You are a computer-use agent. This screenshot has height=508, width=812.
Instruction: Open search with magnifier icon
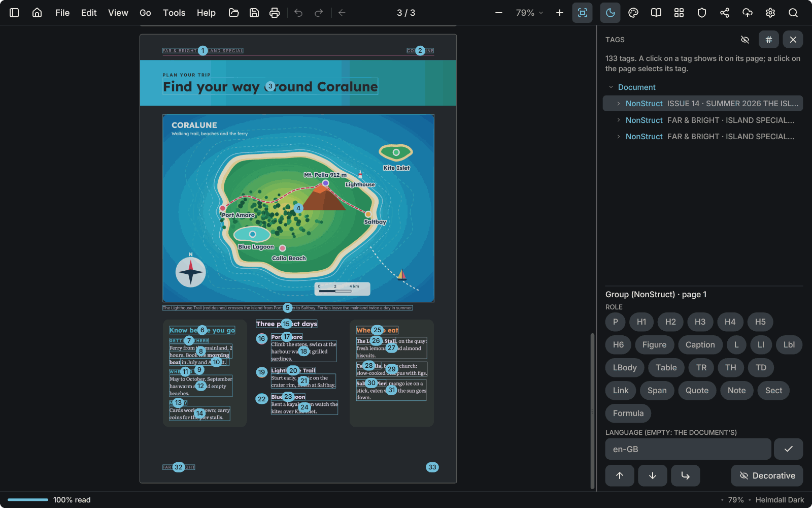pos(793,13)
